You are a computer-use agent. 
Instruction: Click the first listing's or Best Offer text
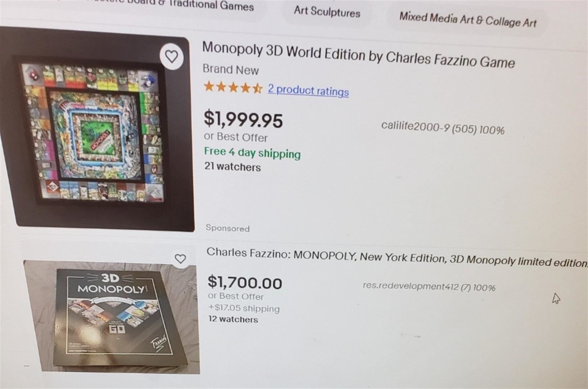click(236, 137)
